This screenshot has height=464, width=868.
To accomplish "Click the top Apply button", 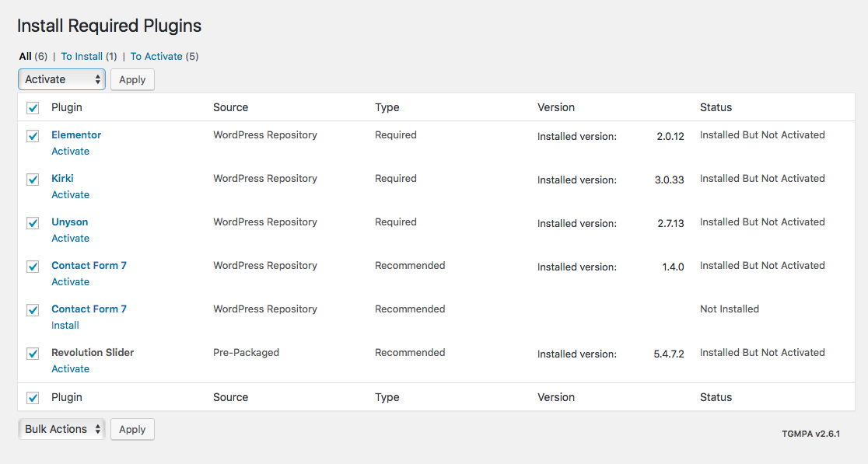I will 132,79.
